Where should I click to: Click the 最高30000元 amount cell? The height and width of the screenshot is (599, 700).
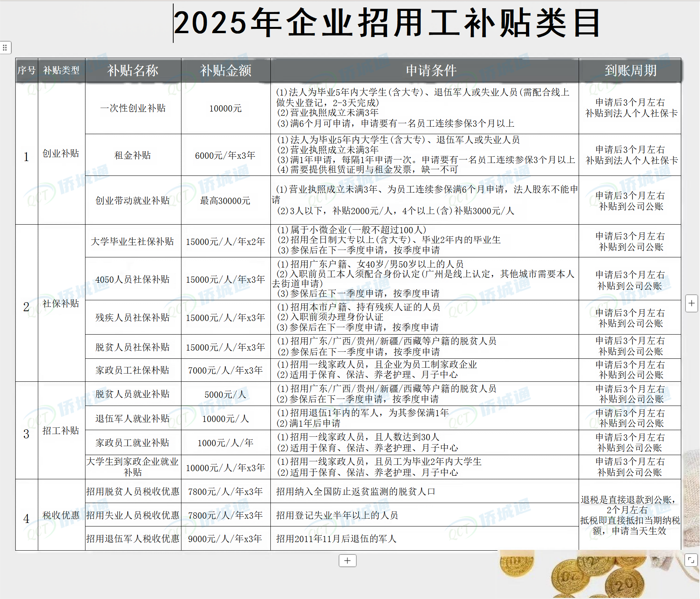coord(225,201)
